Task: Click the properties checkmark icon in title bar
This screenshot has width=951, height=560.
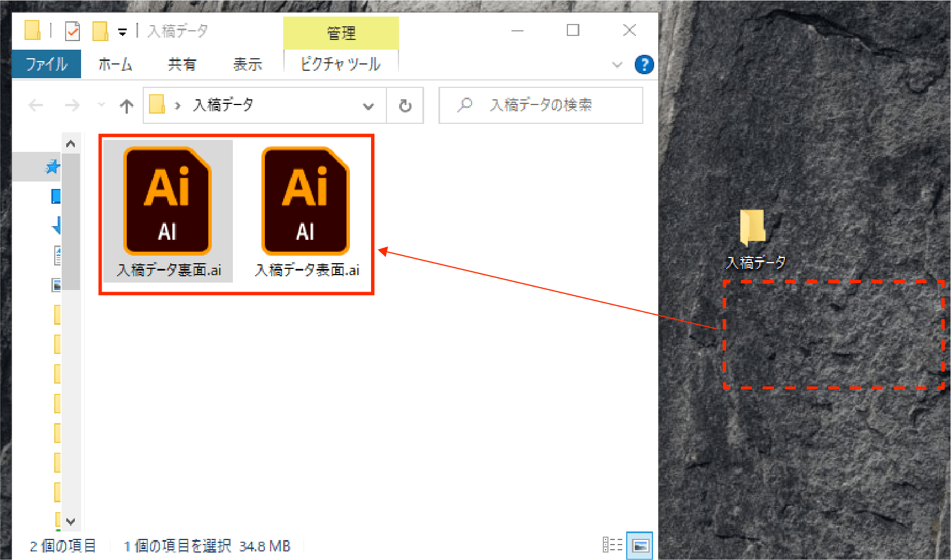Action: coord(72,31)
